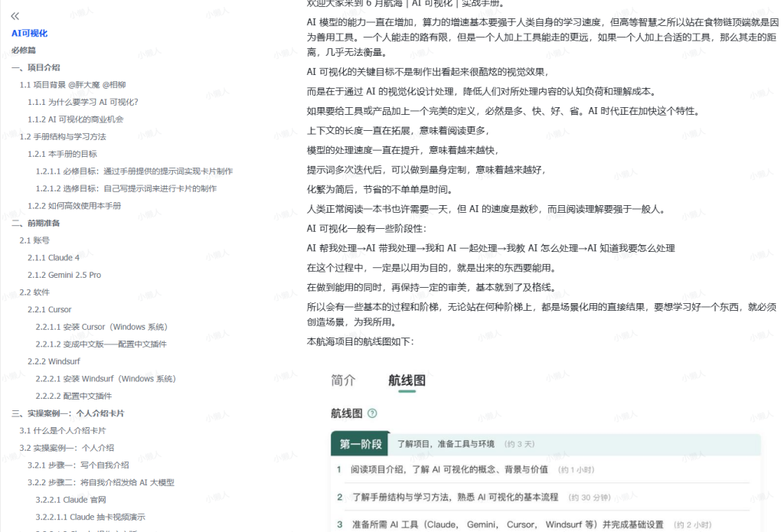Collapse the sidebar with the double-chevron icon
This screenshot has height=532, width=784.
click(15, 16)
